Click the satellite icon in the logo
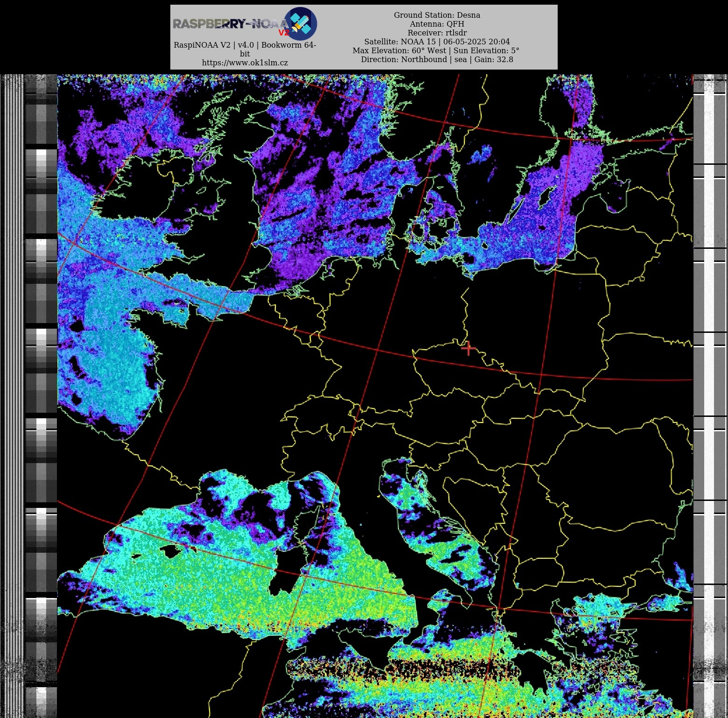The height and width of the screenshot is (718, 728). pyautogui.click(x=301, y=24)
